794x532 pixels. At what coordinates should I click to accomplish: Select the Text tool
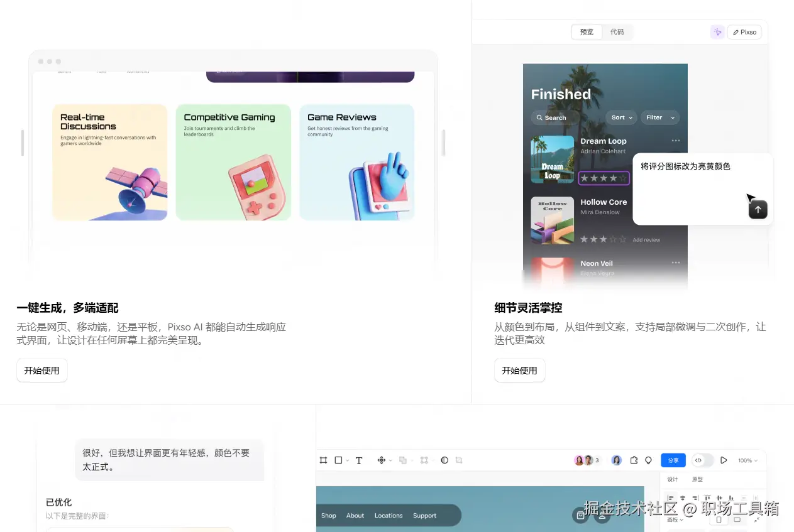coord(359,460)
